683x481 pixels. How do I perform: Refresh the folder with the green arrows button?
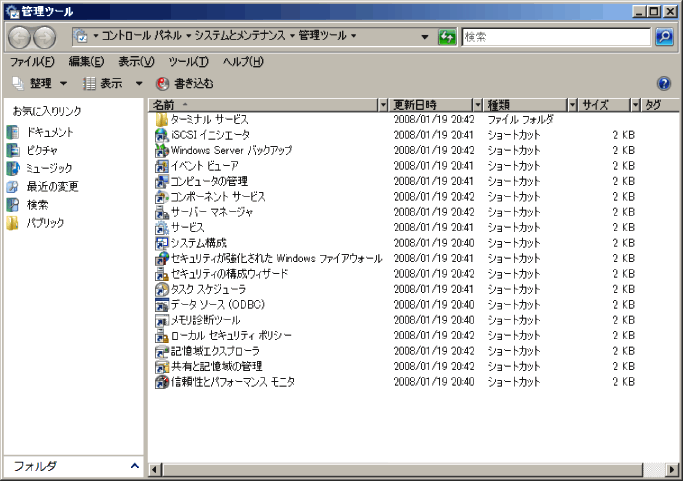point(447,37)
